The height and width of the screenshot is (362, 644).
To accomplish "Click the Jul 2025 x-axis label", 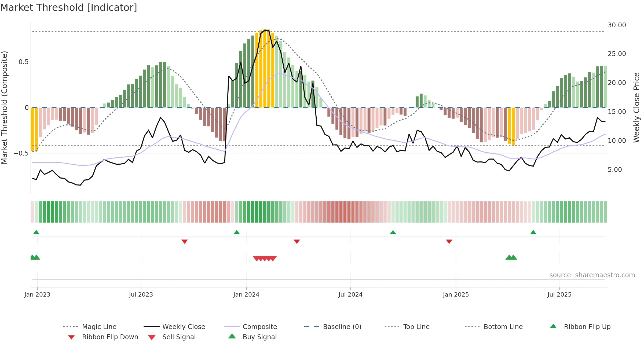I will pos(559,295).
